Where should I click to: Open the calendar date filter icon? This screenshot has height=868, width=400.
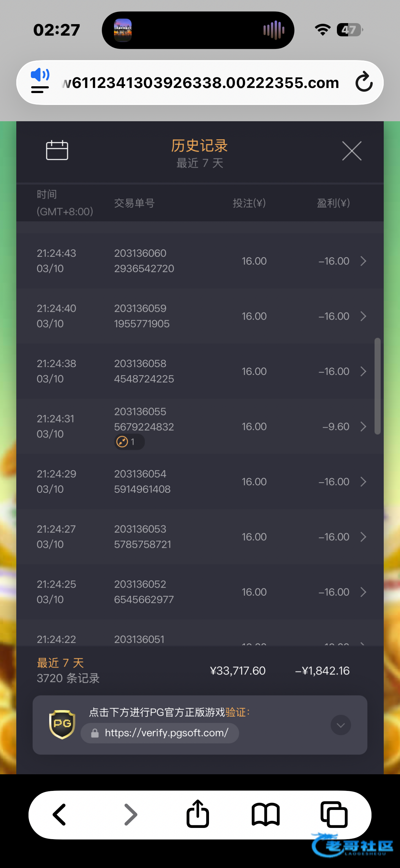point(57,150)
